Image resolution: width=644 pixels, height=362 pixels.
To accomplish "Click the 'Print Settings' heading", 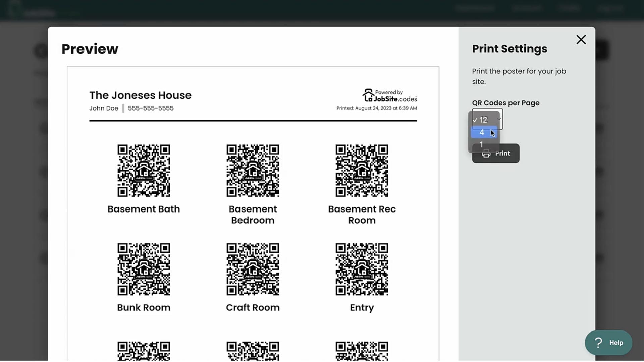I will click(x=509, y=49).
